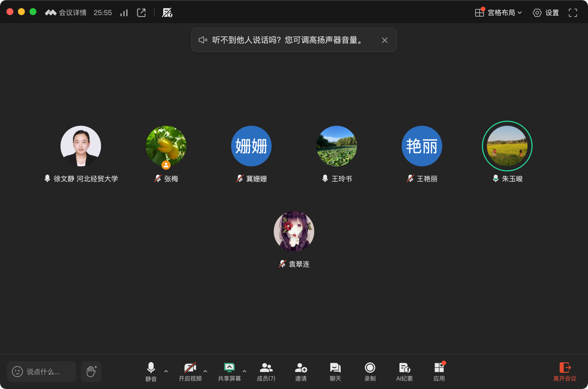Open the 成员(7) members list
The image size is (588, 389).
point(266,371)
